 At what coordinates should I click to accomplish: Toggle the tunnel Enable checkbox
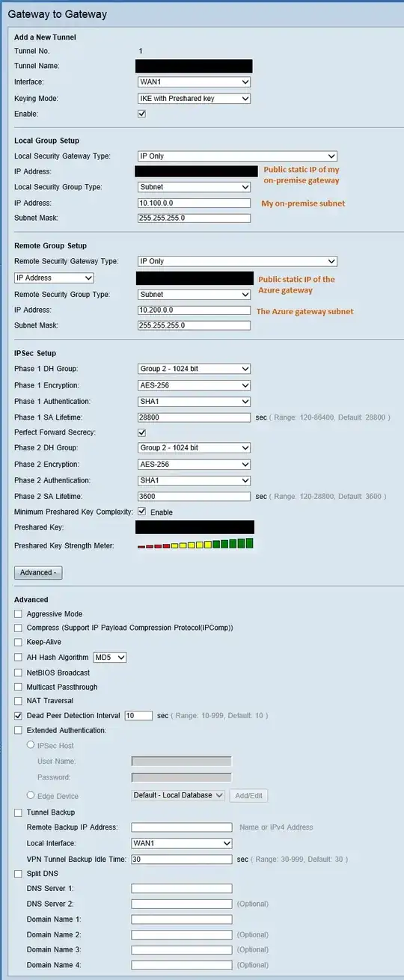141,114
